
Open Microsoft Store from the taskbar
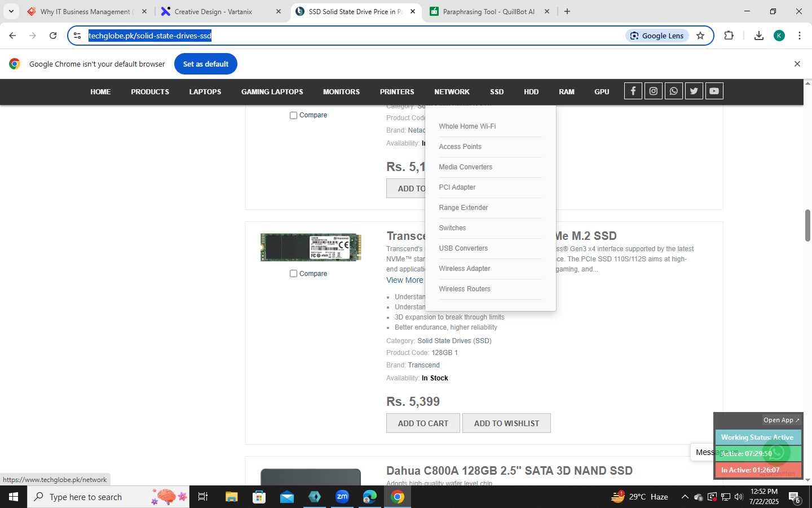coord(259,497)
